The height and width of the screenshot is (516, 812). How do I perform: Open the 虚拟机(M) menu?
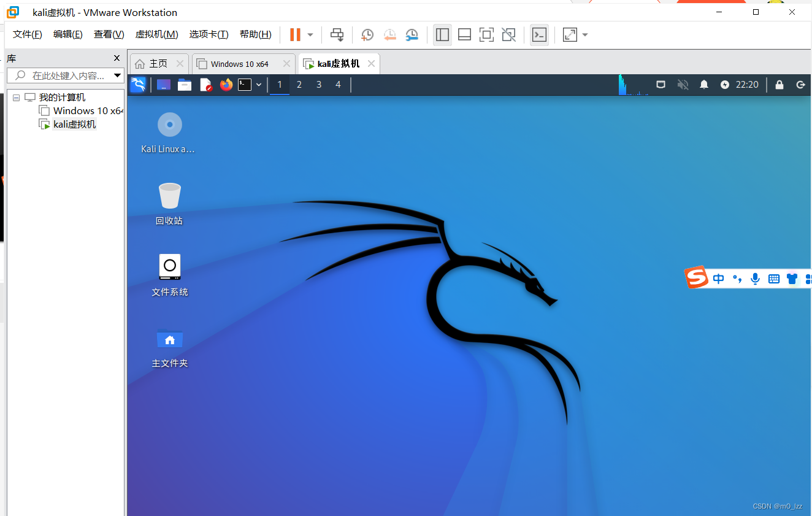tap(156, 34)
